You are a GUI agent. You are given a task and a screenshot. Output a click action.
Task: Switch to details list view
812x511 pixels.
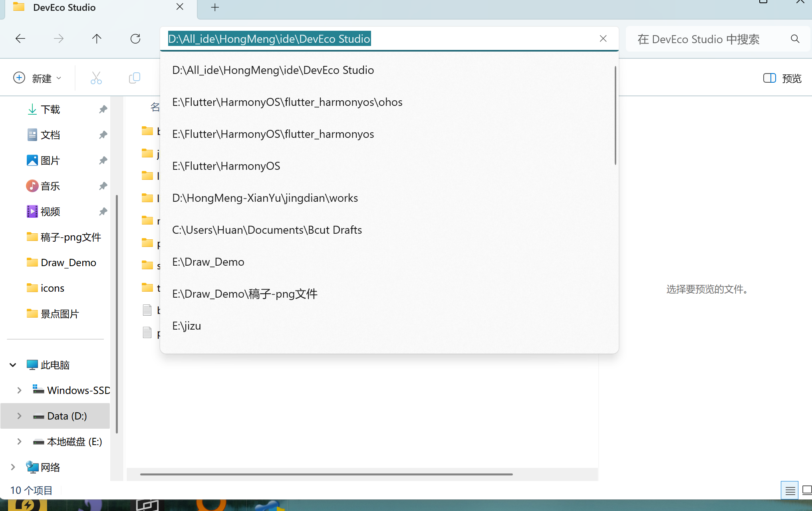coord(790,490)
